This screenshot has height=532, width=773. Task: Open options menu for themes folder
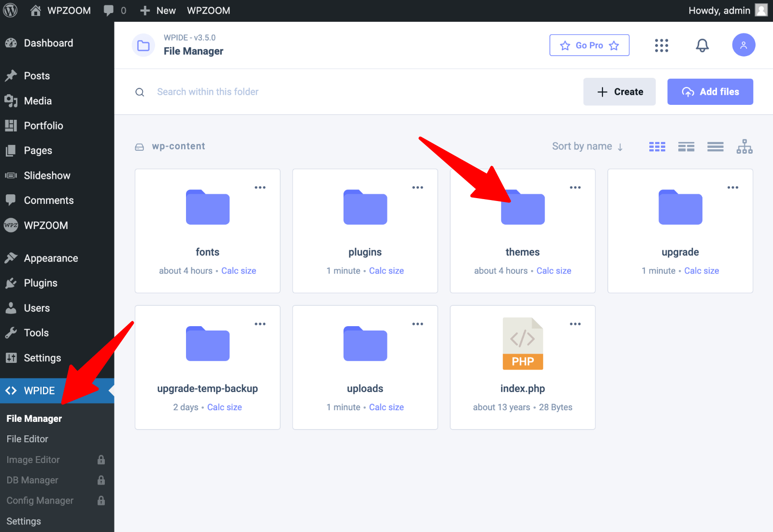[575, 187]
